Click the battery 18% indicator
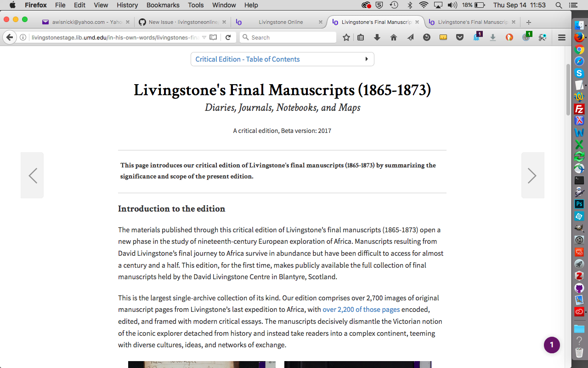588x368 pixels. [x=474, y=5]
